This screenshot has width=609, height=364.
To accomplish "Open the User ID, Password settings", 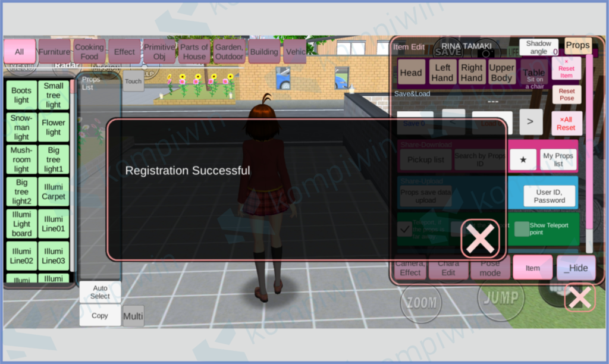I will tap(549, 196).
